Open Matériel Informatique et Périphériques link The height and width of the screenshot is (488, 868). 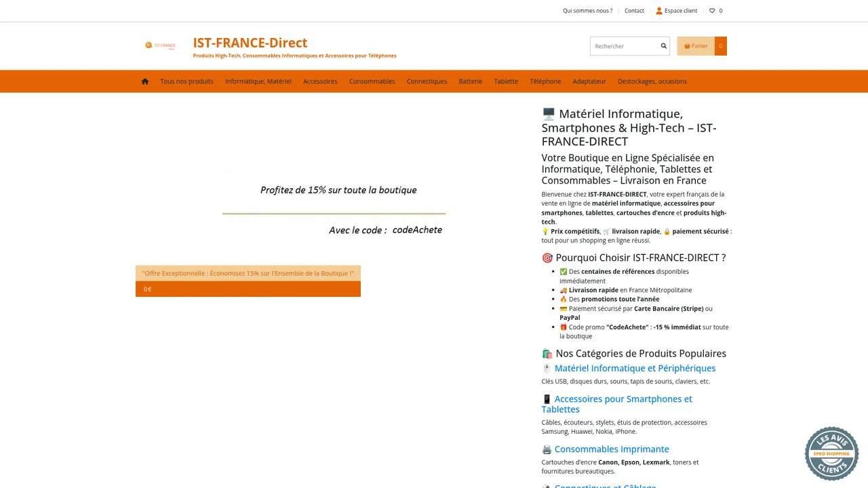pos(635,368)
